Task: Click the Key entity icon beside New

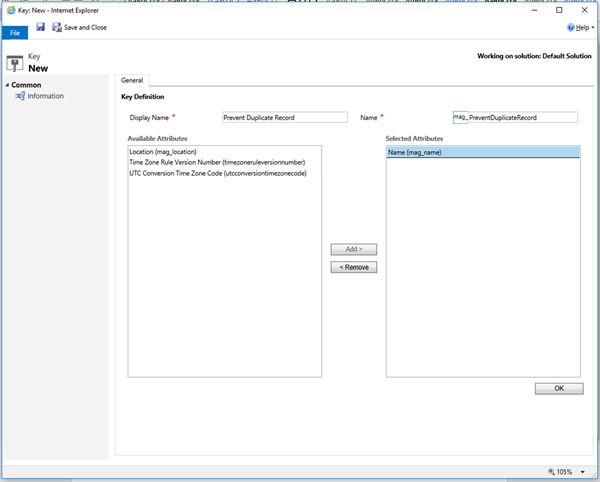Action: [13, 62]
